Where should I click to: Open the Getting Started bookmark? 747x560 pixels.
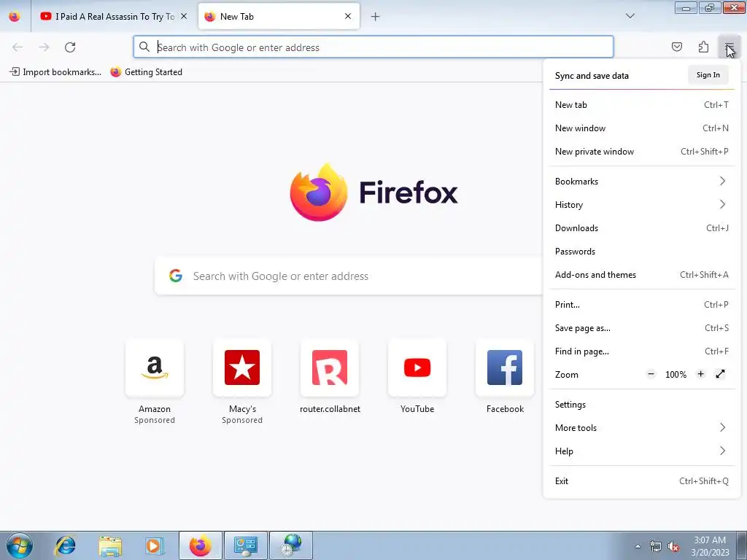coord(146,72)
